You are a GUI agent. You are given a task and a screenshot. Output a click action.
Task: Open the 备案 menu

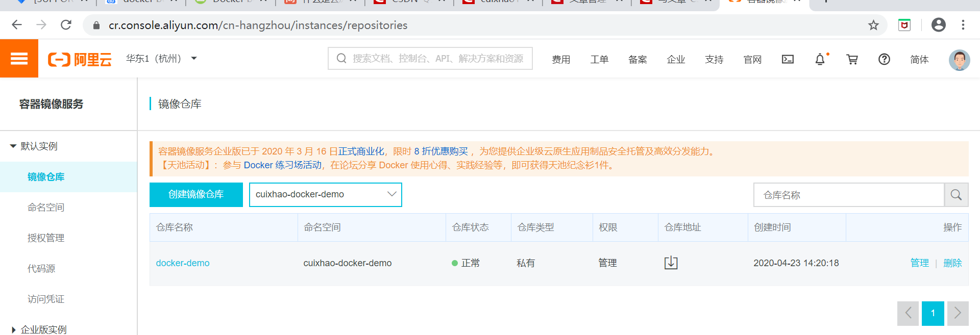point(638,60)
